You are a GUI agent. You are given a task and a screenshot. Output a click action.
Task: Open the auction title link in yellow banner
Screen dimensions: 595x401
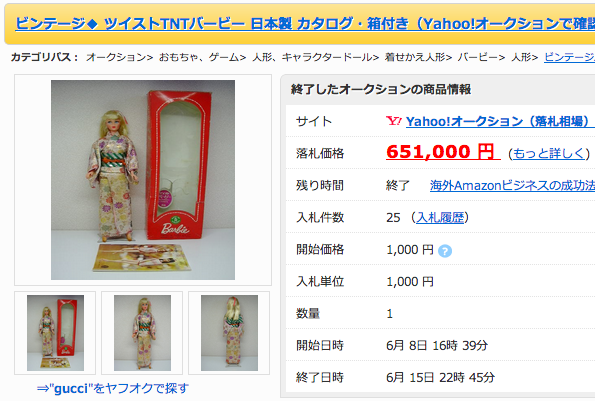[x=305, y=24]
